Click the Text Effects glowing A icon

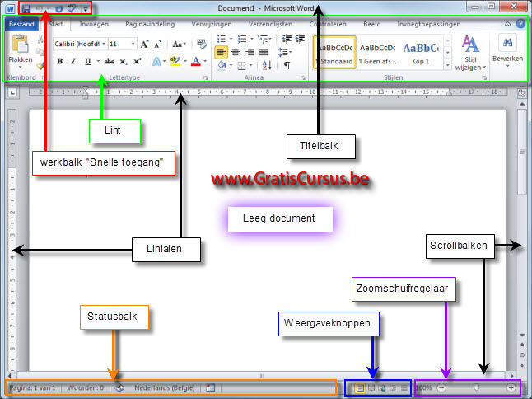pyautogui.click(x=156, y=62)
